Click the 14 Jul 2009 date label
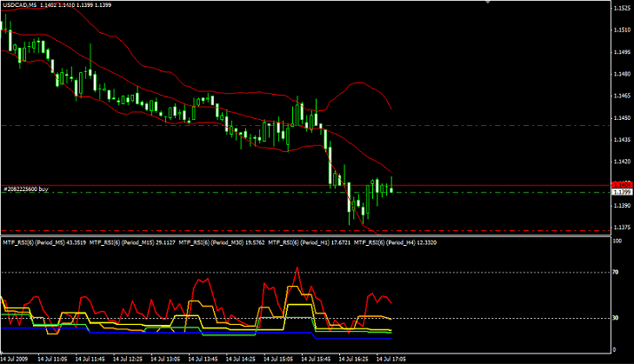Image resolution: width=634 pixels, height=364 pixels. [14, 359]
